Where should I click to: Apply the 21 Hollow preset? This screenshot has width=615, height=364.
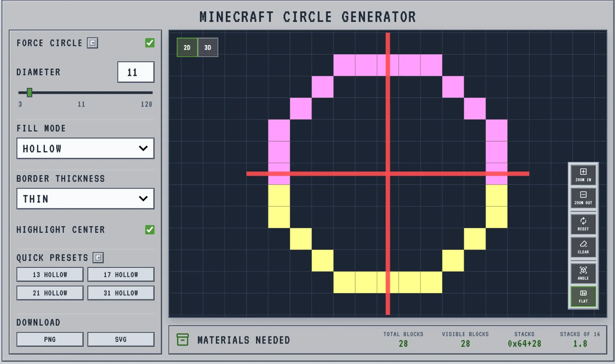coord(50,293)
